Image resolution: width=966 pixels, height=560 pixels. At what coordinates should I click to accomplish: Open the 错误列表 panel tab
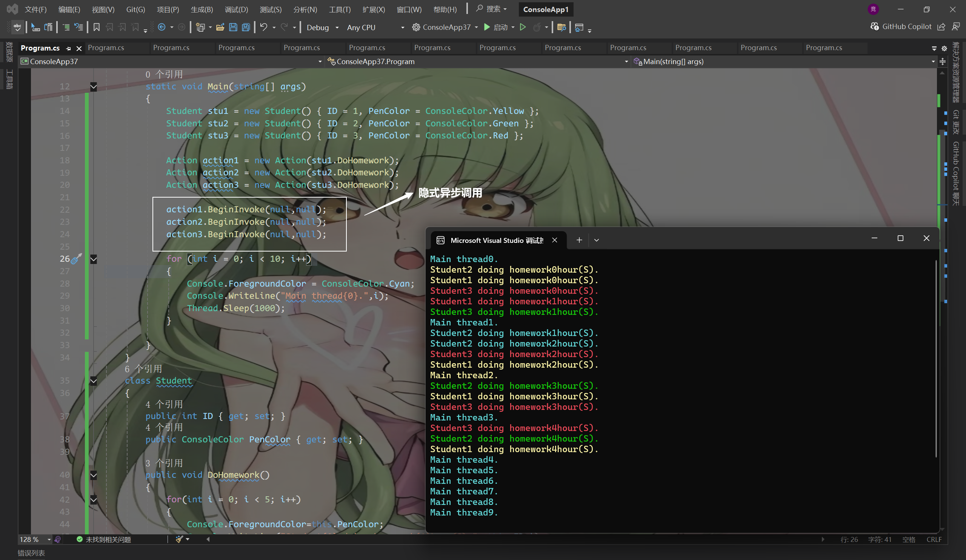31,553
